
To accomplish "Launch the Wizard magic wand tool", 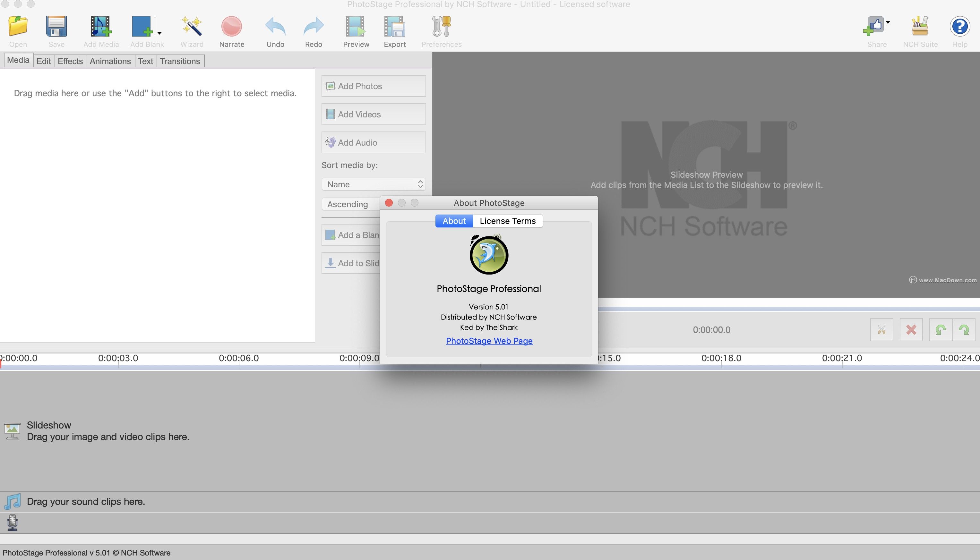I will (192, 26).
